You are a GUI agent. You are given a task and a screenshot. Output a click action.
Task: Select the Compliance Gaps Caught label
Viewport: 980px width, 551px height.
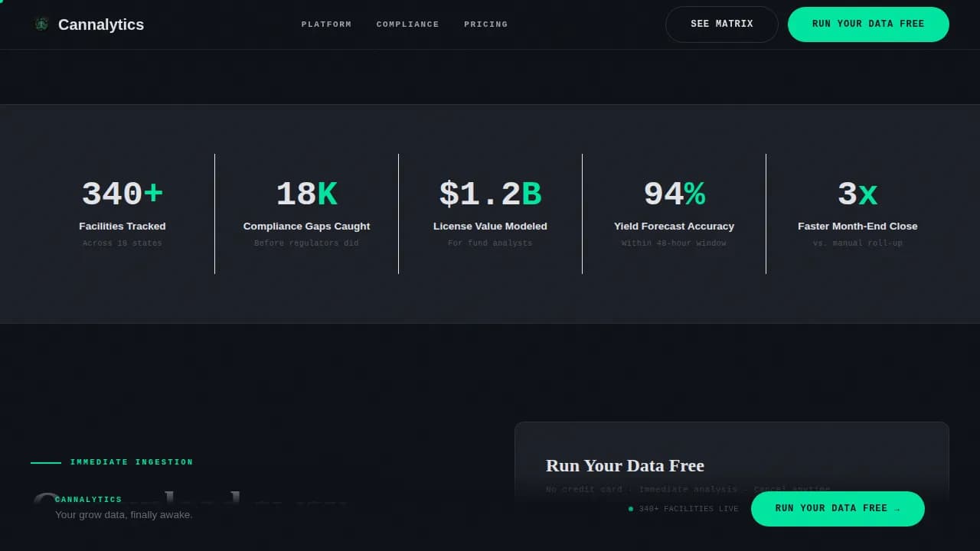[x=306, y=227]
